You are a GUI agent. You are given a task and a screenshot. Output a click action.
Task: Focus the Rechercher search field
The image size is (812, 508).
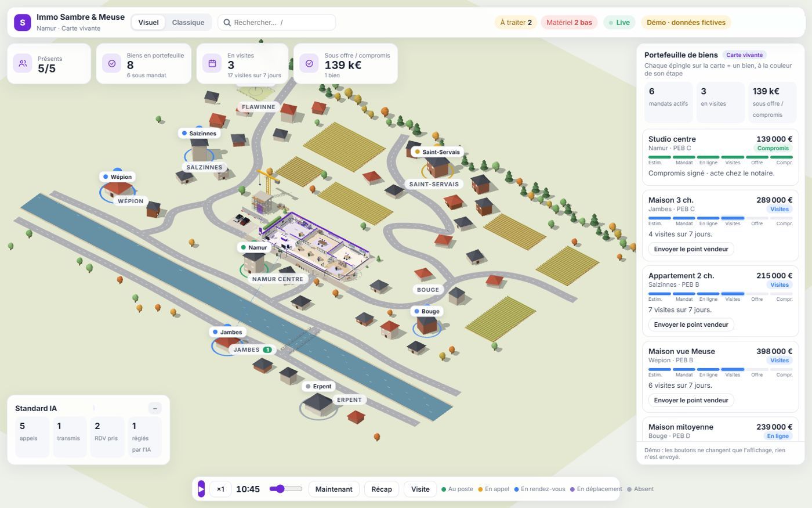pos(277,23)
